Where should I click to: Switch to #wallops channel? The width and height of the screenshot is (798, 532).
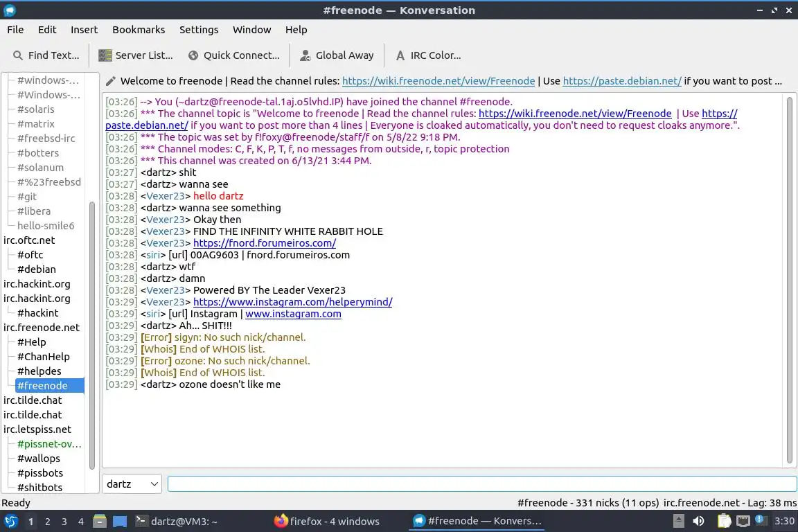[x=39, y=459]
